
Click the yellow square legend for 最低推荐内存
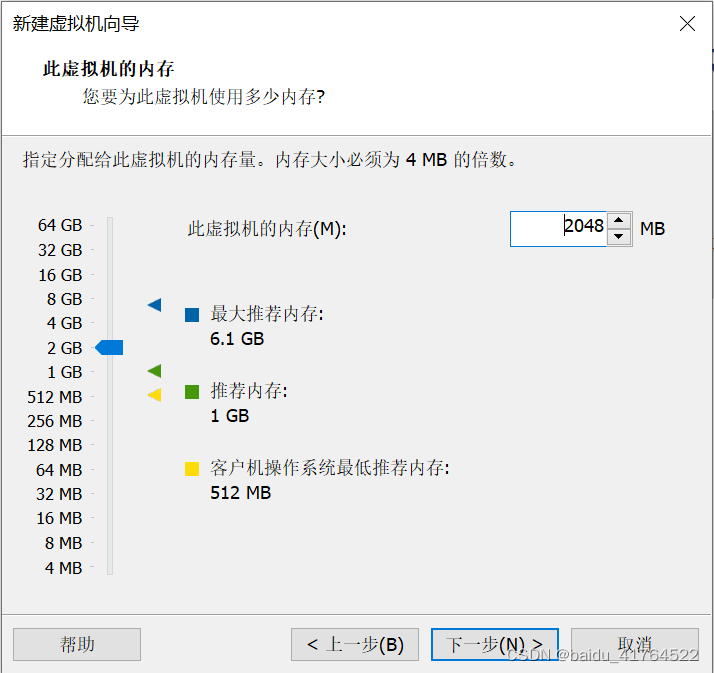pos(192,469)
